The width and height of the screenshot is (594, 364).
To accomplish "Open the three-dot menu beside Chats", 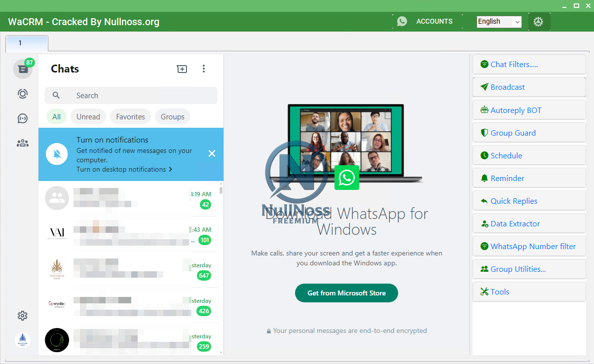I will pos(204,69).
